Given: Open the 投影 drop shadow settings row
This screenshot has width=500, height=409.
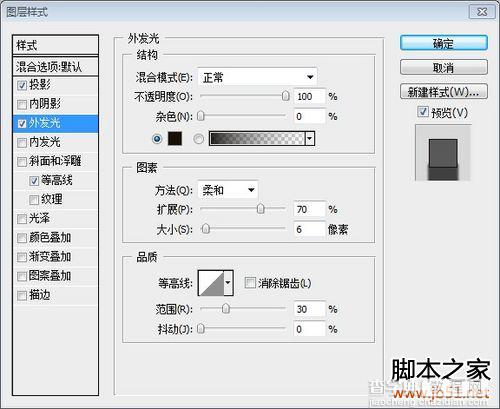Looking at the screenshot, I should pyautogui.click(x=55, y=85).
